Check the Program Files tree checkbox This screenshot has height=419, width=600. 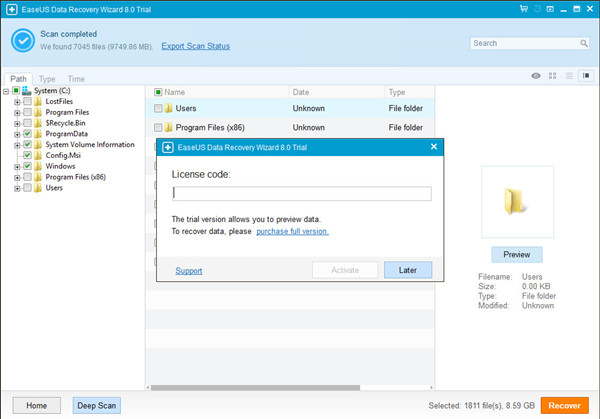27,112
